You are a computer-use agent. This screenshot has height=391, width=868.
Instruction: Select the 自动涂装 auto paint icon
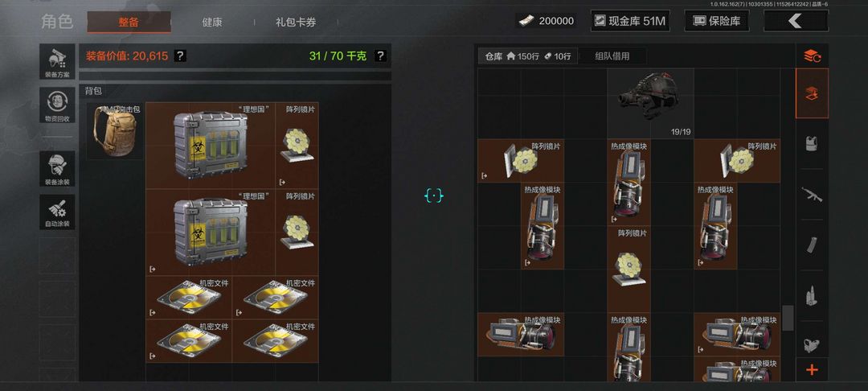(x=58, y=212)
